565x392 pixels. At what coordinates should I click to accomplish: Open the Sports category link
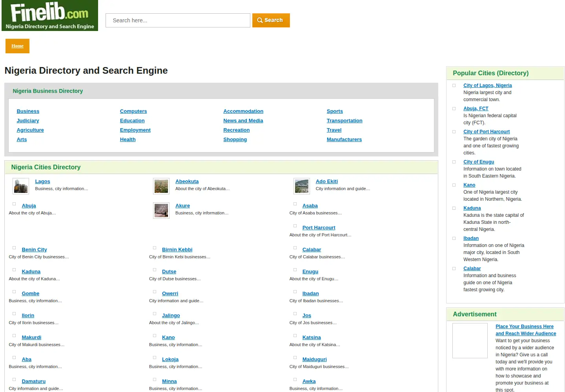(335, 111)
